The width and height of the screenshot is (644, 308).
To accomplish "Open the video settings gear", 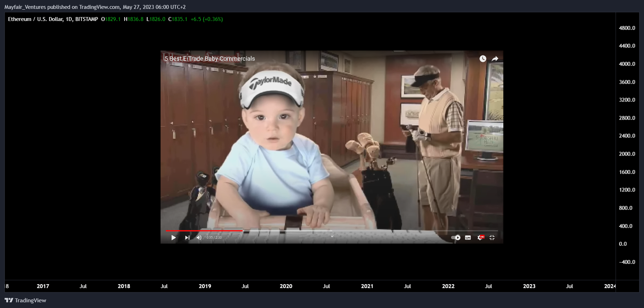I will (x=480, y=238).
